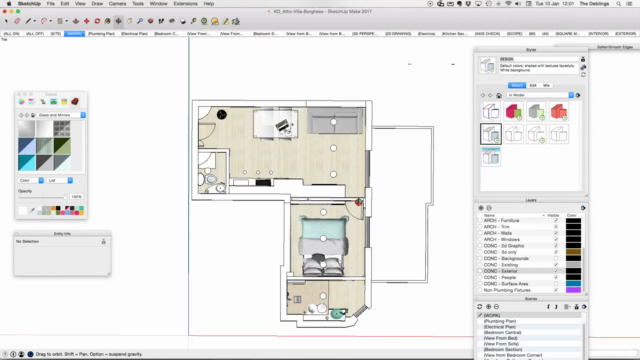640x360 pixels.
Task: Activate the Orbit tool
Action: coord(118,21)
